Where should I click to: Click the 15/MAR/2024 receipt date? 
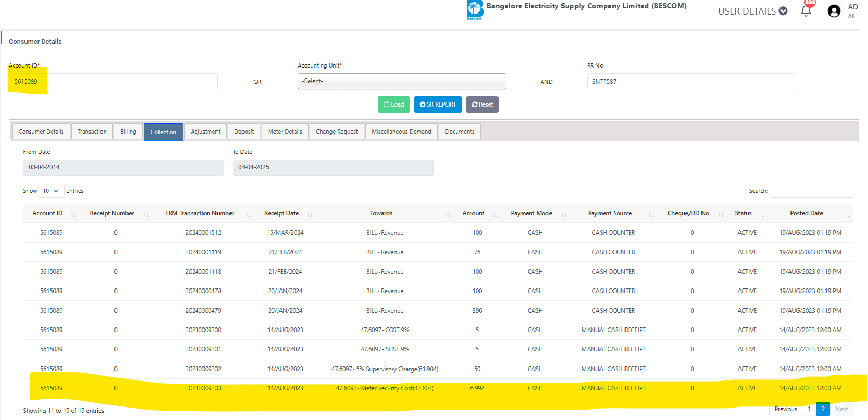click(x=285, y=233)
